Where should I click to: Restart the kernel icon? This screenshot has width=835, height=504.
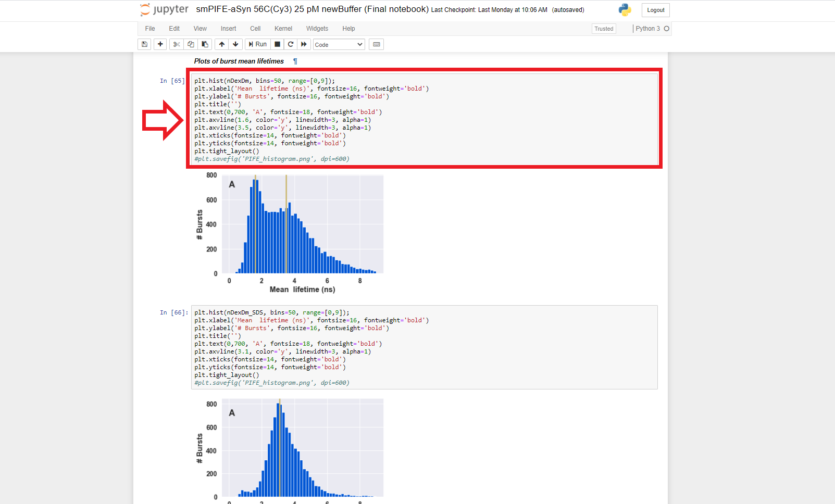pyautogui.click(x=291, y=44)
